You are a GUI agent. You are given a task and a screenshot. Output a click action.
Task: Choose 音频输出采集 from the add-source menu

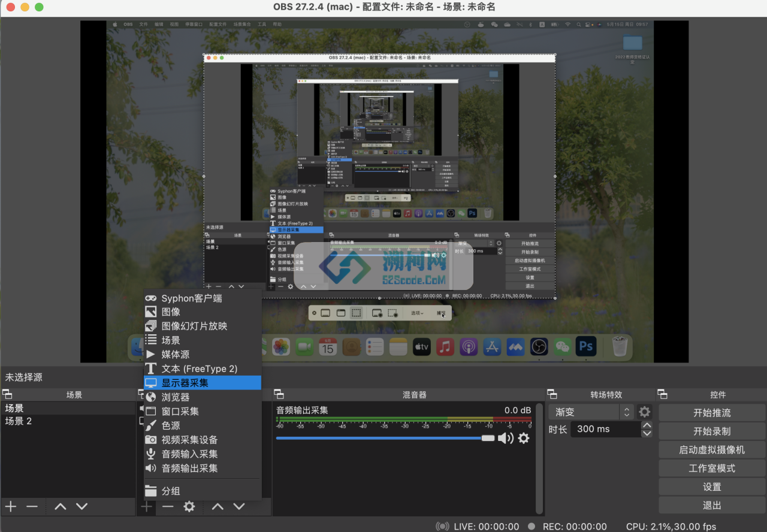coord(203,468)
